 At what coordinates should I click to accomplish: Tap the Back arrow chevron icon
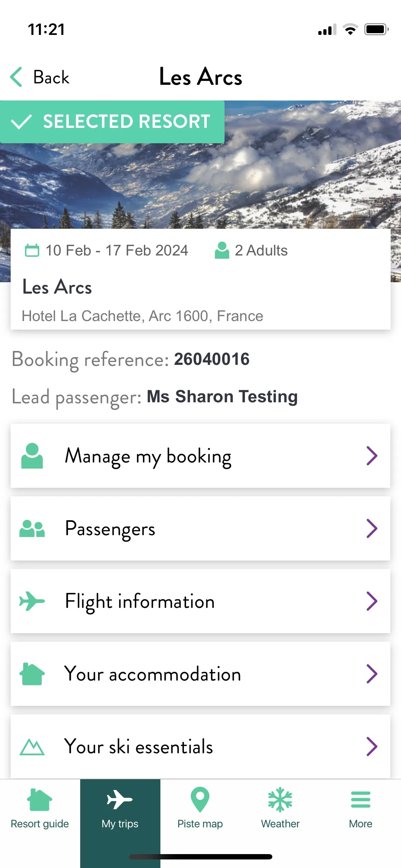click(16, 77)
